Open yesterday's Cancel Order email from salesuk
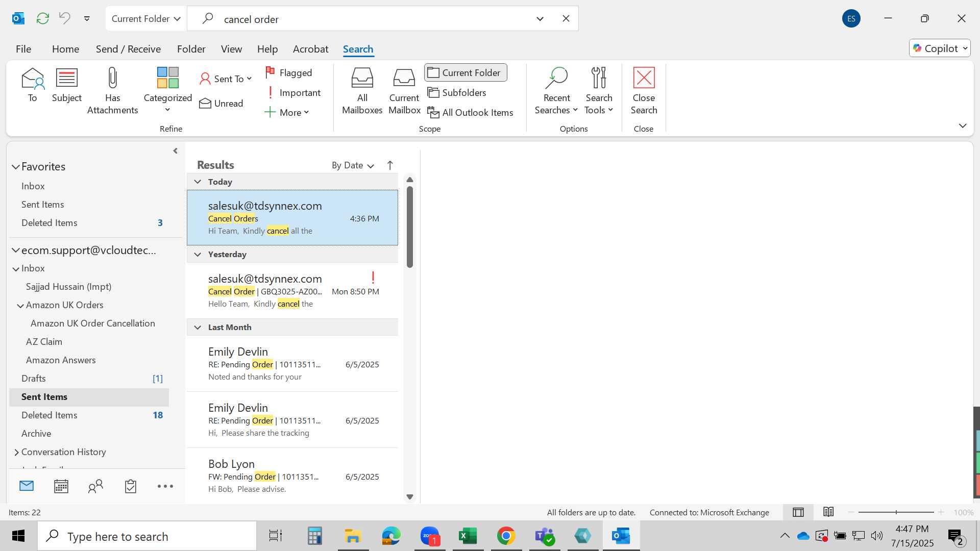Screen dimensions: 980x551 click(292, 291)
